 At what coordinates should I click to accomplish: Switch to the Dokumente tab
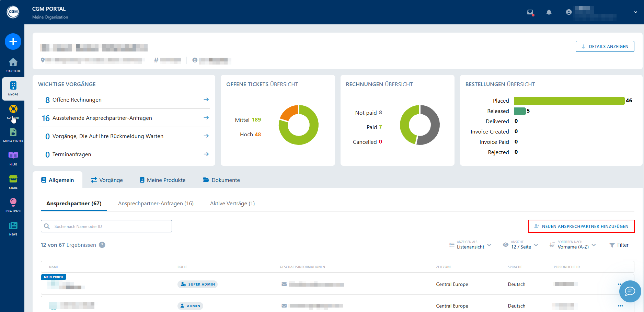point(221,180)
